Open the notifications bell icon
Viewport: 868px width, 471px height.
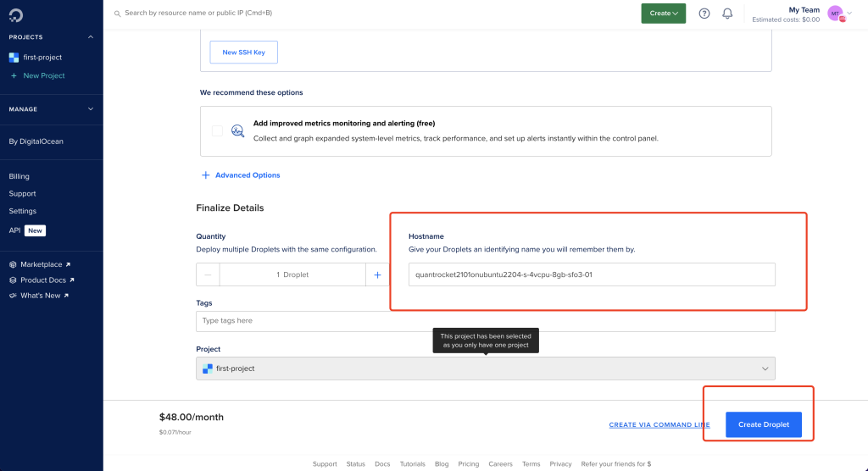click(727, 14)
